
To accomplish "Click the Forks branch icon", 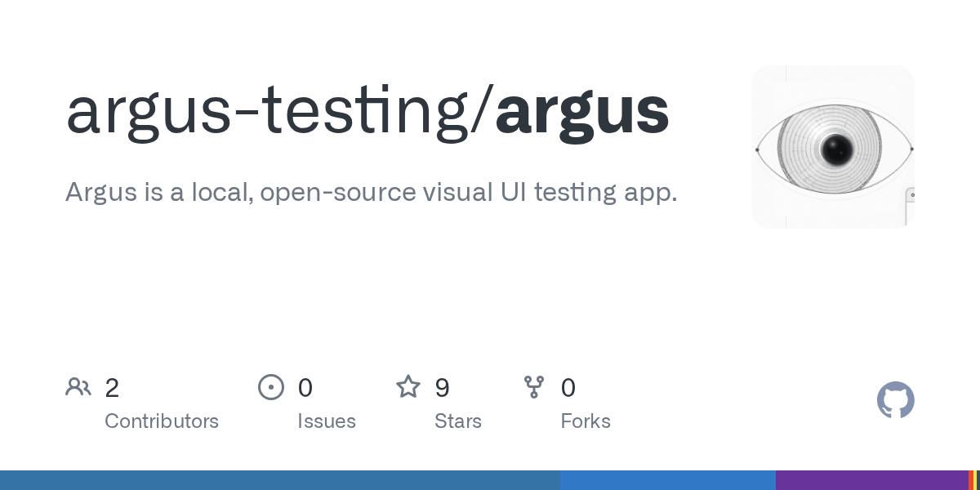I will [534, 387].
